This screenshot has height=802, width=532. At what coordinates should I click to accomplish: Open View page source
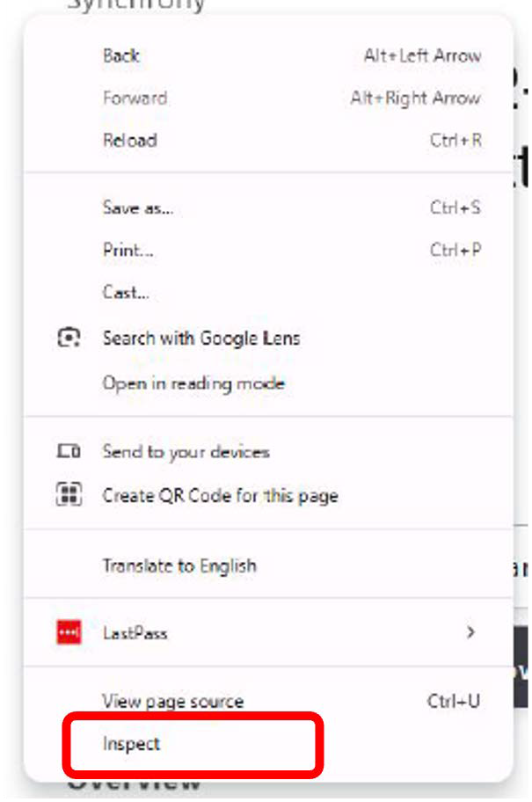click(x=173, y=702)
